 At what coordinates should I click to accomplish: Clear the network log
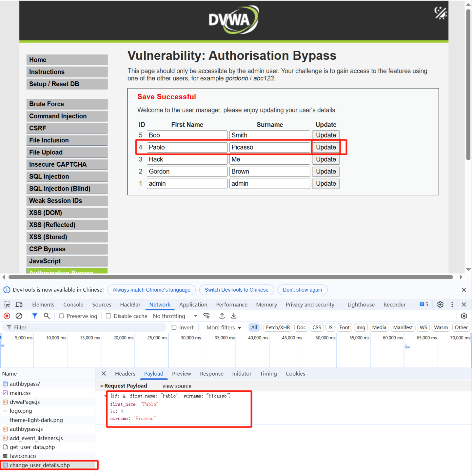point(19,316)
